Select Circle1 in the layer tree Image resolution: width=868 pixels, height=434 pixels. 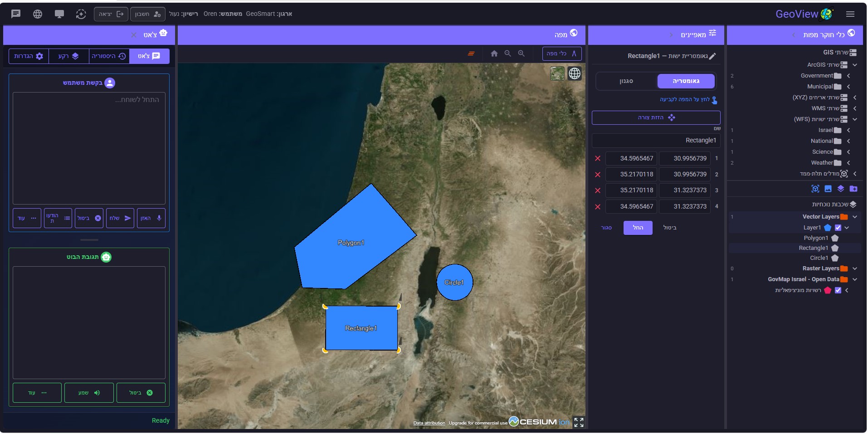tap(819, 258)
